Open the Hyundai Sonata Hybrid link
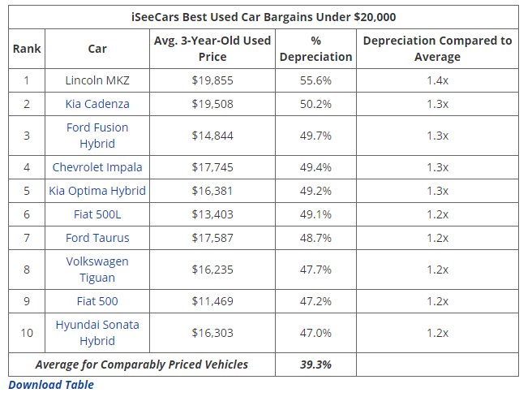Viewport: 532px width, 397px height. [x=97, y=333]
